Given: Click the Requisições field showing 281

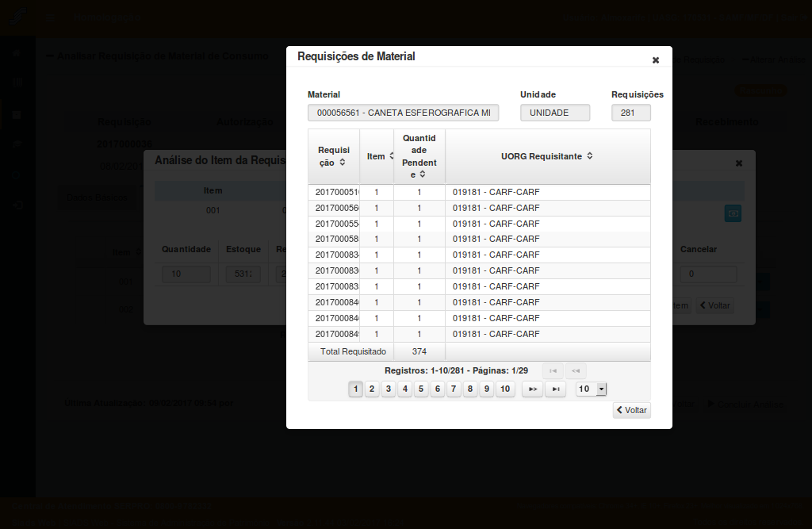Looking at the screenshot, I should (630, 113).
